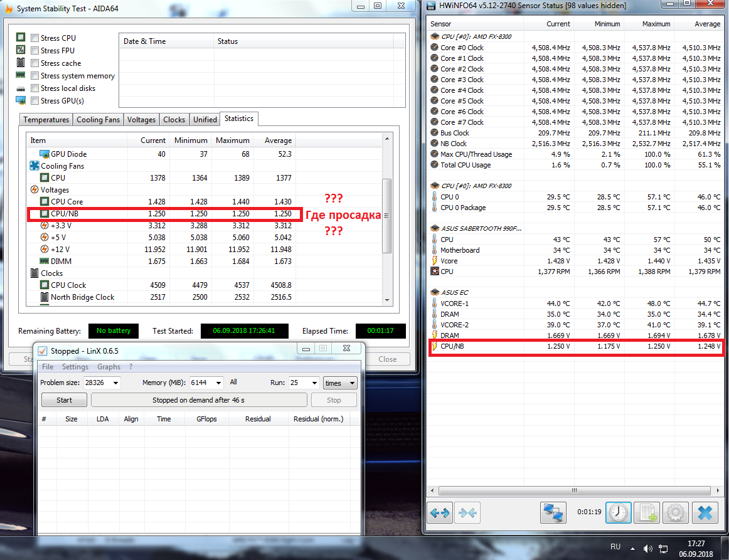Enable the Stress CPU checkbox
The height and width of the screenshot is (560, 729).
click(35, 38)
